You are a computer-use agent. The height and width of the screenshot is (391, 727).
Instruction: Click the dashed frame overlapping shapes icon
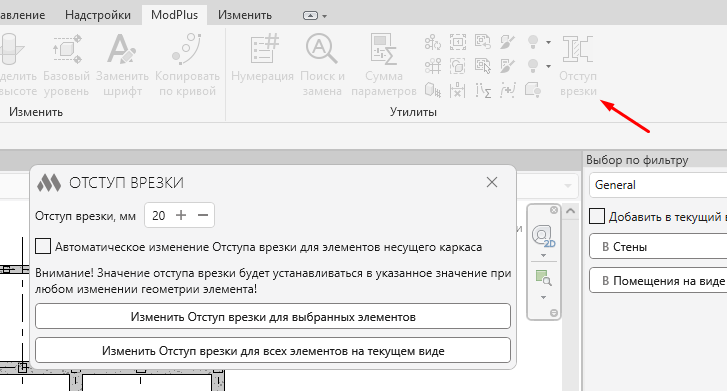click(x=458, y=66)
